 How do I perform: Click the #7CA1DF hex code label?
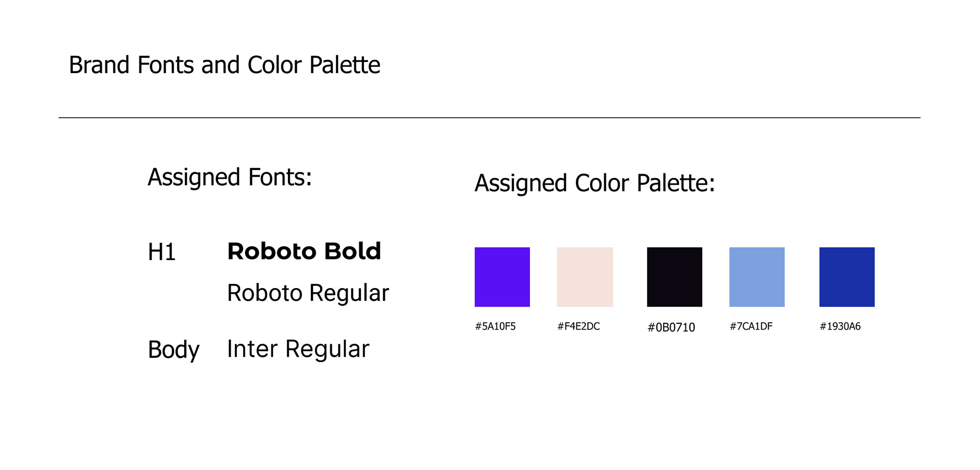pyautogui.click(x=751, y=326)
